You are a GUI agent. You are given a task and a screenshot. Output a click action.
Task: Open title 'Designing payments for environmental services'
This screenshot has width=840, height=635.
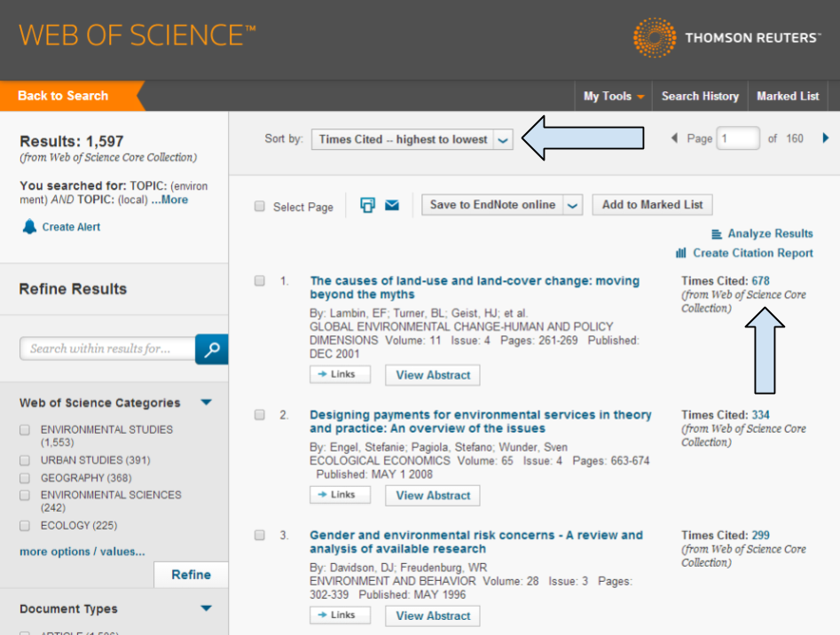tap(481, 421)
